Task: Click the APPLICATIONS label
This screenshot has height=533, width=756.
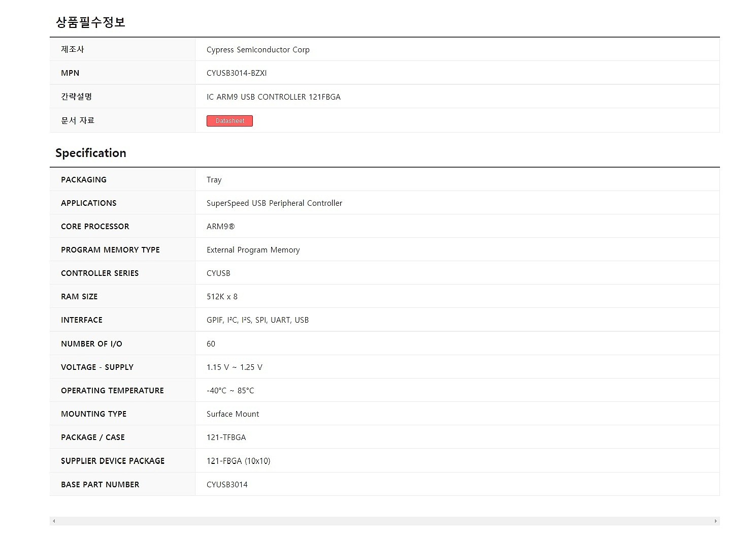Action: pos(89,203)
